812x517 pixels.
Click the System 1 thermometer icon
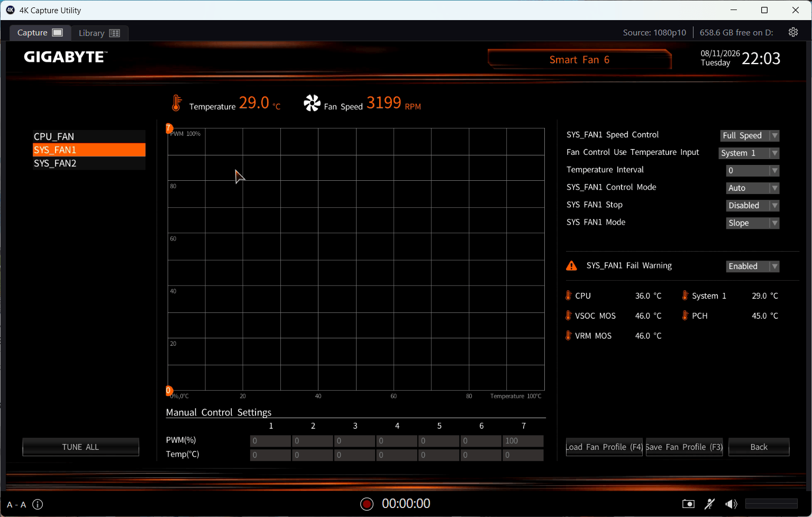coord(685,296)
